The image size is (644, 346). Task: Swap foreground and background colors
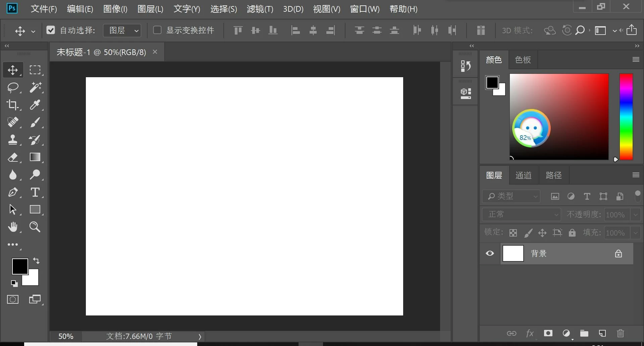[36, 260]
